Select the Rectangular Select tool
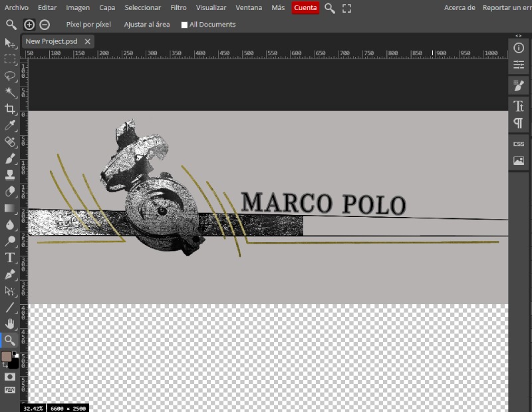Screen dimensions: 532x412 click(x=10, y=59)
